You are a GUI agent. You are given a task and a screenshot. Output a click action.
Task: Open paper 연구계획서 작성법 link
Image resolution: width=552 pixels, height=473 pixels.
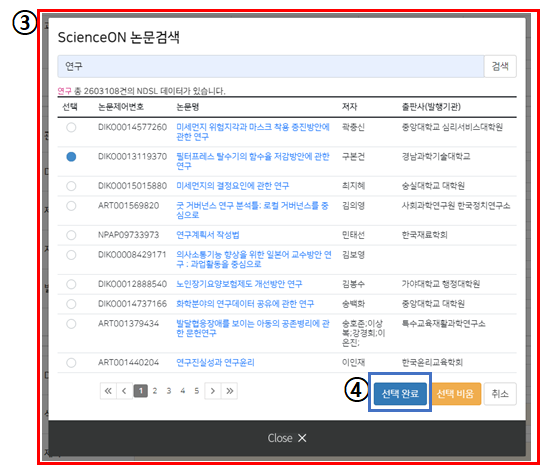click(208, 235)
